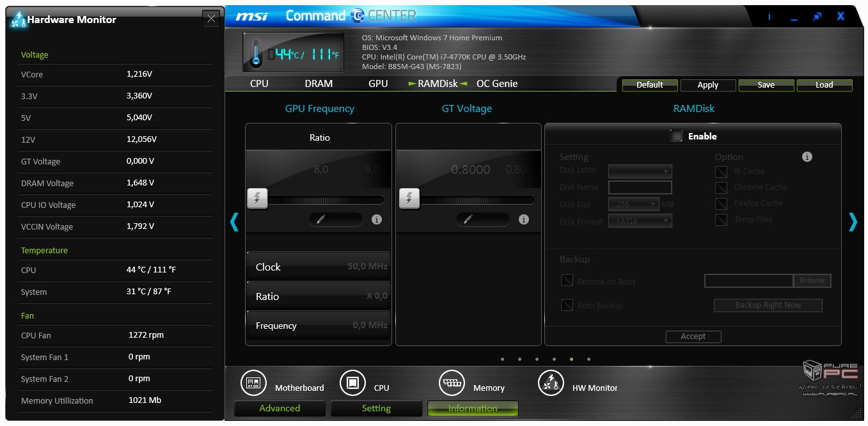
Task: Click the GT Voltage slider handle
Action: click(409, 198)
